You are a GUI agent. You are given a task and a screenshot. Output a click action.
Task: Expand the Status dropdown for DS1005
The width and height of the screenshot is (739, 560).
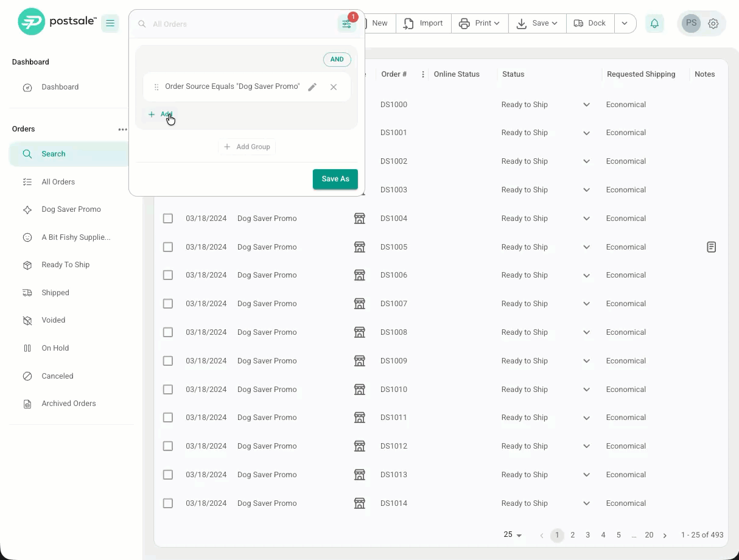click(587, 247)
